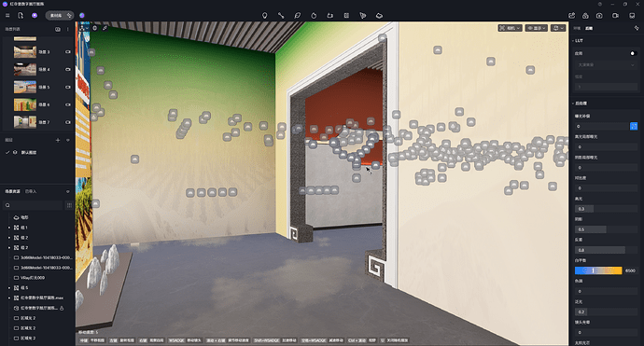Open the asset library pill button
The width and height of the screenshot is (644, 346).
pos(60,16)
